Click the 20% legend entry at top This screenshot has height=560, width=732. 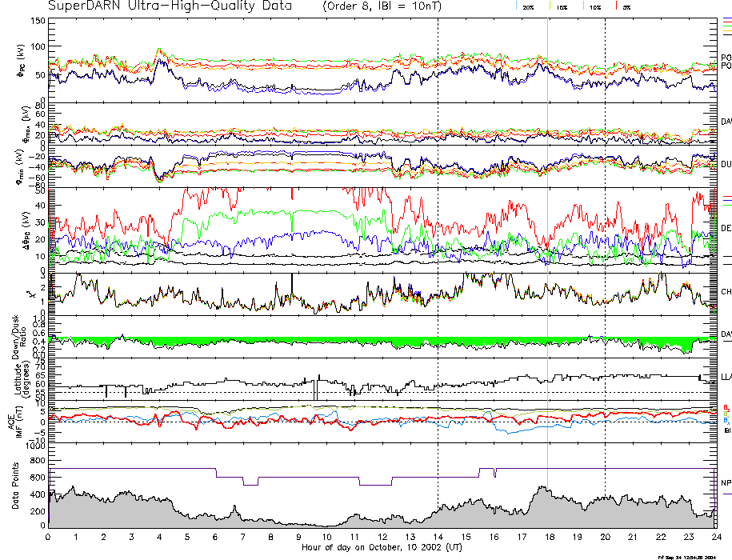pyautogui.click(x=528, y=6)
